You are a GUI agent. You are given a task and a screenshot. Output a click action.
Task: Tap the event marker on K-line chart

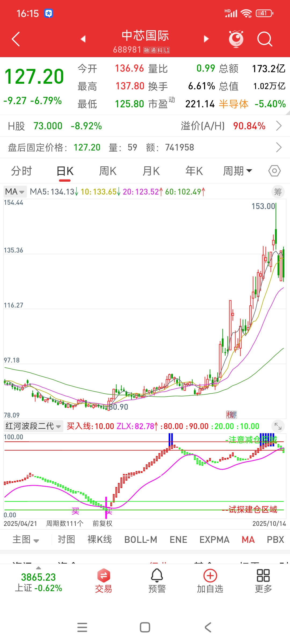pos(231,415)
